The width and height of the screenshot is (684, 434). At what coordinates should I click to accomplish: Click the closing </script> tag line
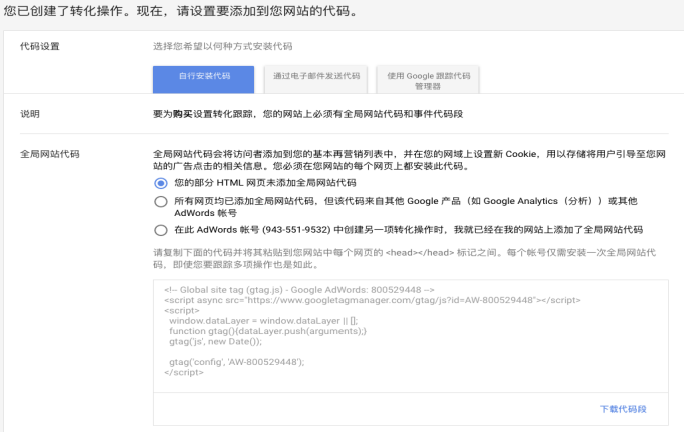click(184, 372)
